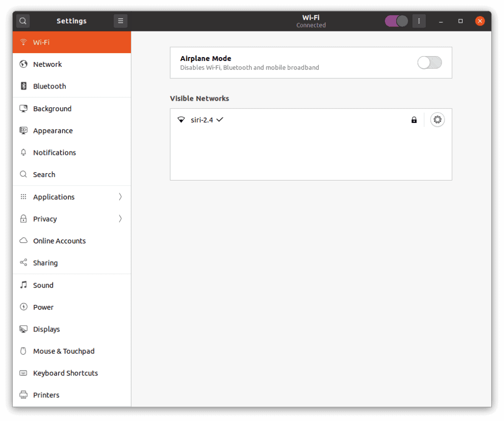Open Appearance settings panel
Viewport: 504px width, 421px height.
(x=72, y=131)
